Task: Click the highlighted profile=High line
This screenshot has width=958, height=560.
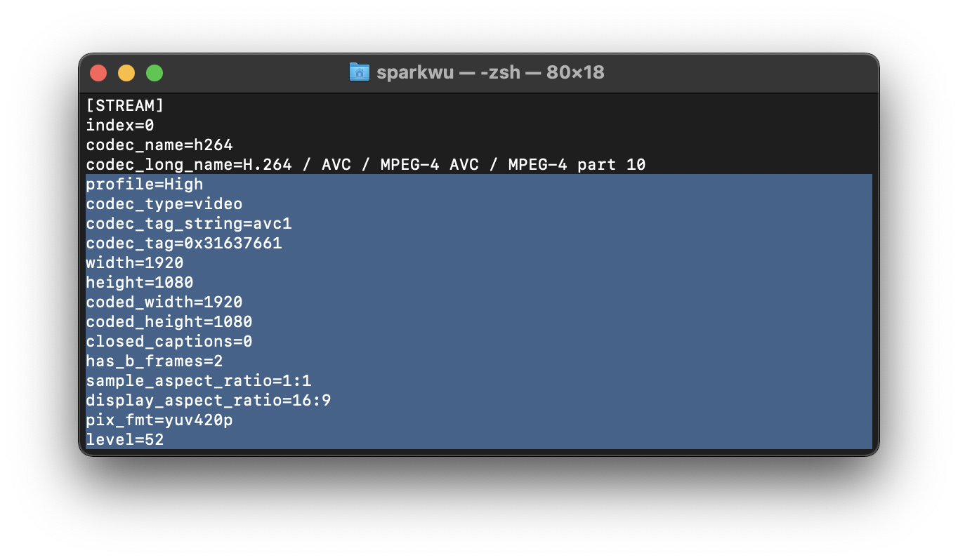Action: (x=145, y=185)
